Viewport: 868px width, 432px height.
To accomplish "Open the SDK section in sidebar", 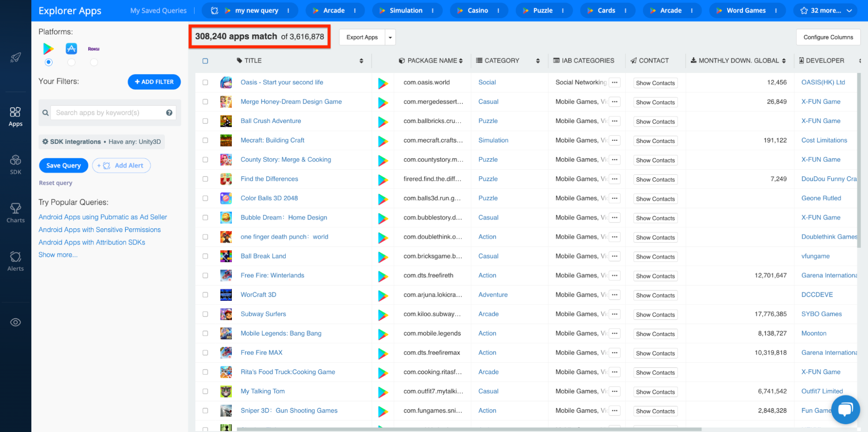I will pos(16,165).
